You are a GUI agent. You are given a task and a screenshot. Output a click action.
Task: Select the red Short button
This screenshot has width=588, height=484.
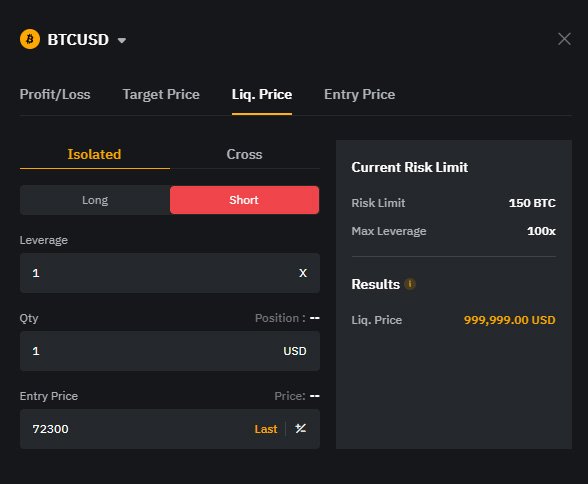point(244,200)
